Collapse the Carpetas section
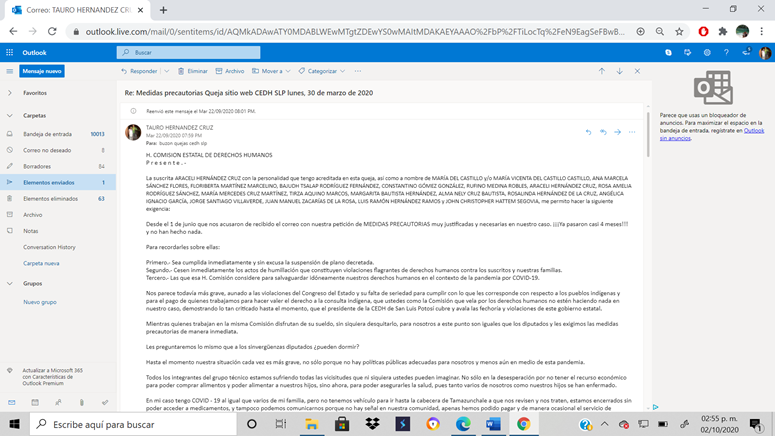 click(x=9, y=116)
